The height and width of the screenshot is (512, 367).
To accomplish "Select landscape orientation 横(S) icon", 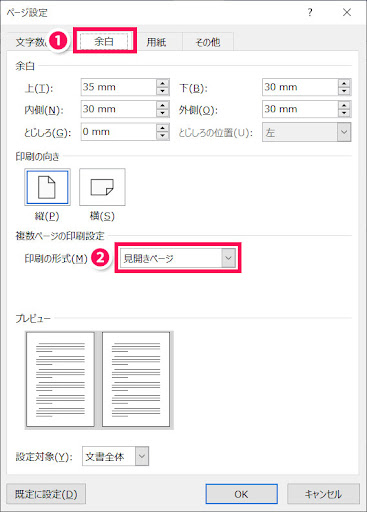I will click(x=102, y=187).
